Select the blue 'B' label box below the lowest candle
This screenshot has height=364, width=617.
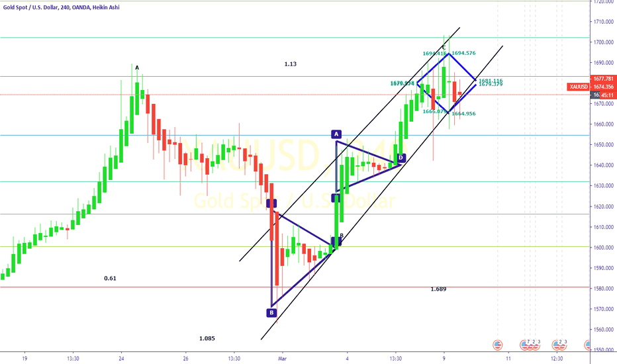click(x=271, y=313)
